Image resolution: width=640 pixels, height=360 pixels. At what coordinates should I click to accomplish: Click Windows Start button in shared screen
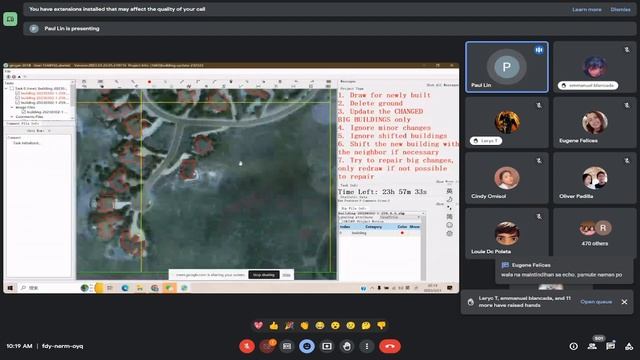point(10,288)
